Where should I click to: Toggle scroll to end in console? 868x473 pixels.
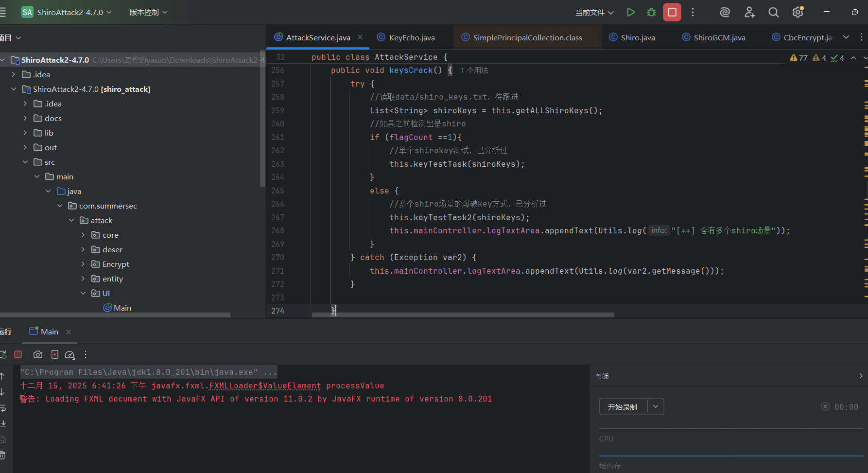click(3, 423)
